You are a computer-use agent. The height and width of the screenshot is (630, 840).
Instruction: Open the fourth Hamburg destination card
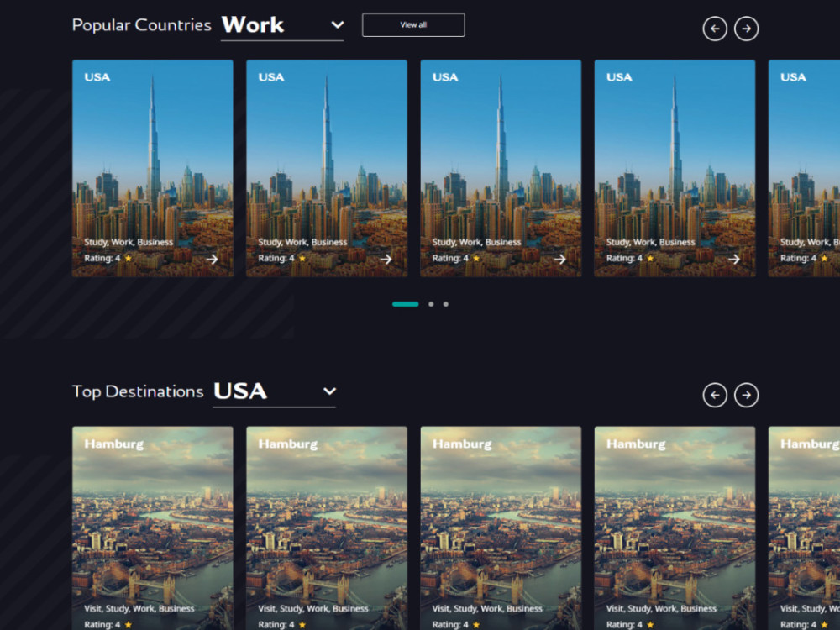pyautogui.click(x=675, y=528)
